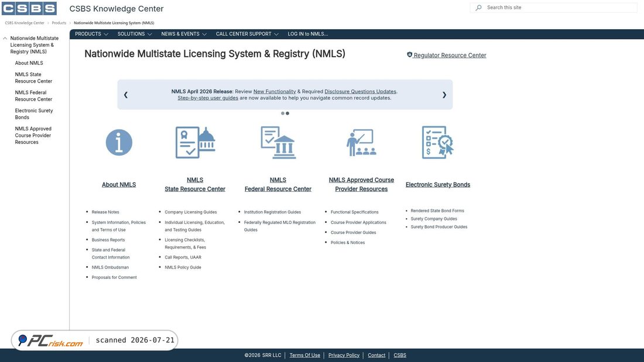Click the search magnifier icon
Viewport: 644px width, 362px height.
478,8
